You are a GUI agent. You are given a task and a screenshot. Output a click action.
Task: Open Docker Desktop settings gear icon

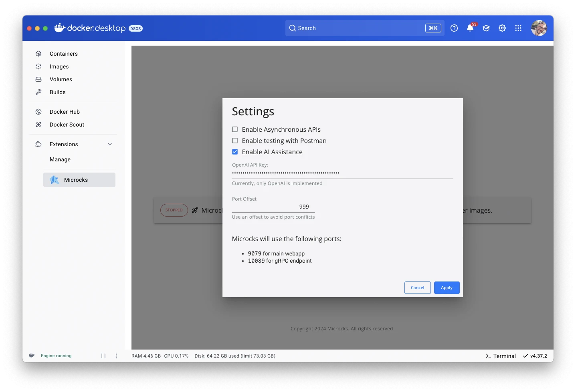pos(502,28)
